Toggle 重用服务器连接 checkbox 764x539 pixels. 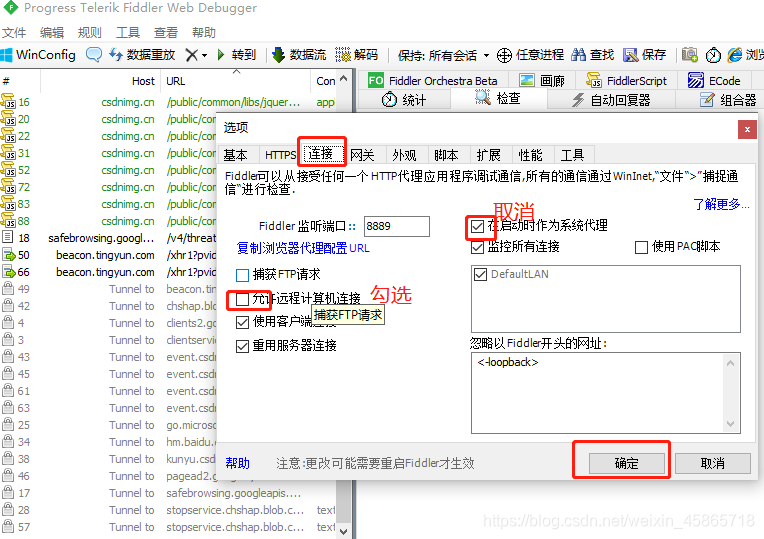tap(243, 346)
